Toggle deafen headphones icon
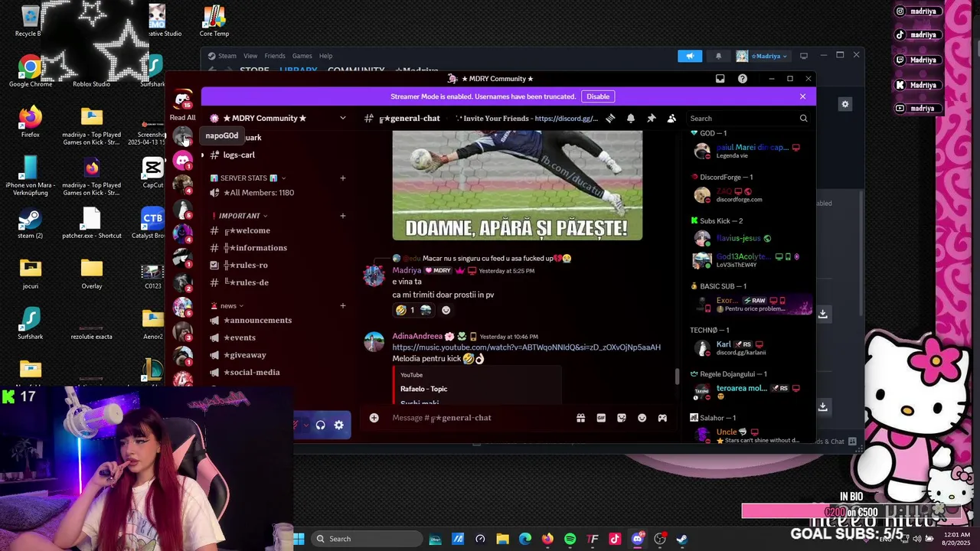 (320, 425)
